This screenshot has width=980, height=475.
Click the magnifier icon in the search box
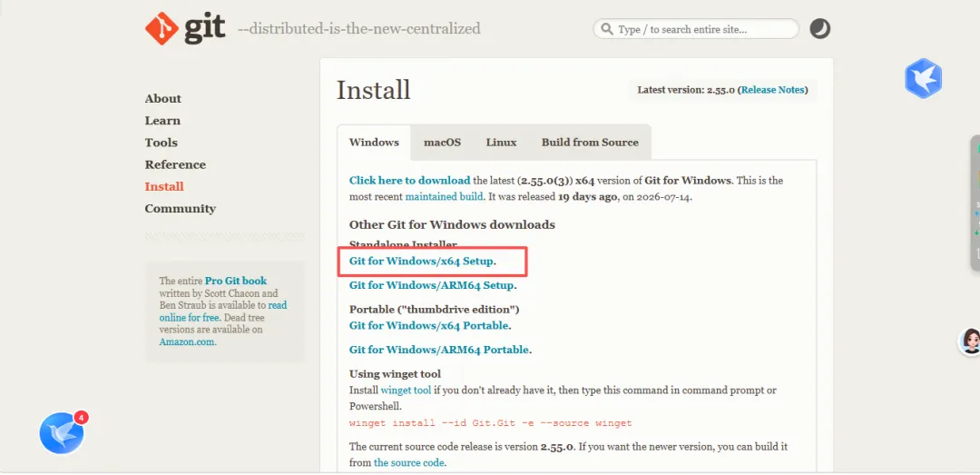(x=606, y=29)
